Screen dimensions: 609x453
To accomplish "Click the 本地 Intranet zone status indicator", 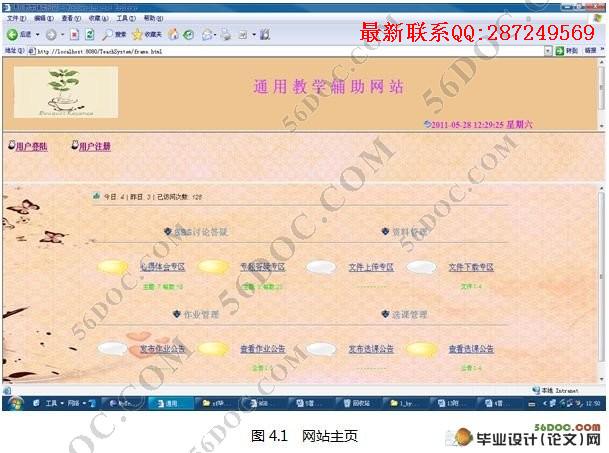I will coord(556,390).
